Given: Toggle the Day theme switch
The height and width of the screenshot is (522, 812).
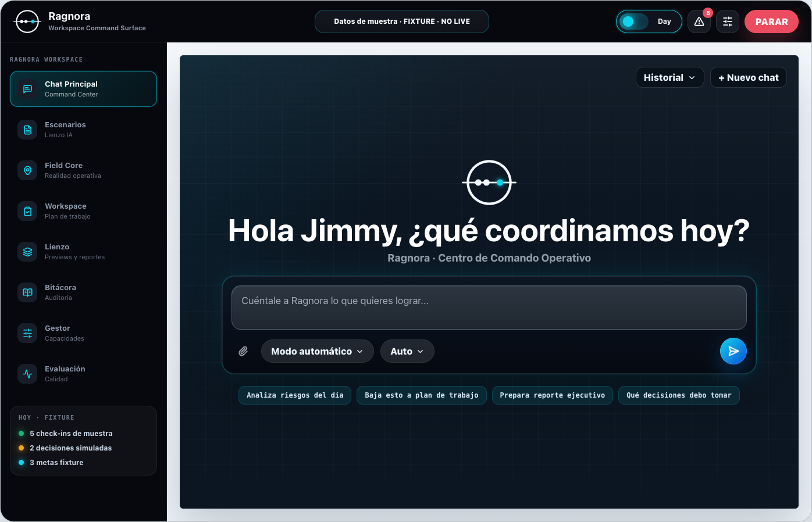Looking at the screenshot, I should (x=649, y=22).
